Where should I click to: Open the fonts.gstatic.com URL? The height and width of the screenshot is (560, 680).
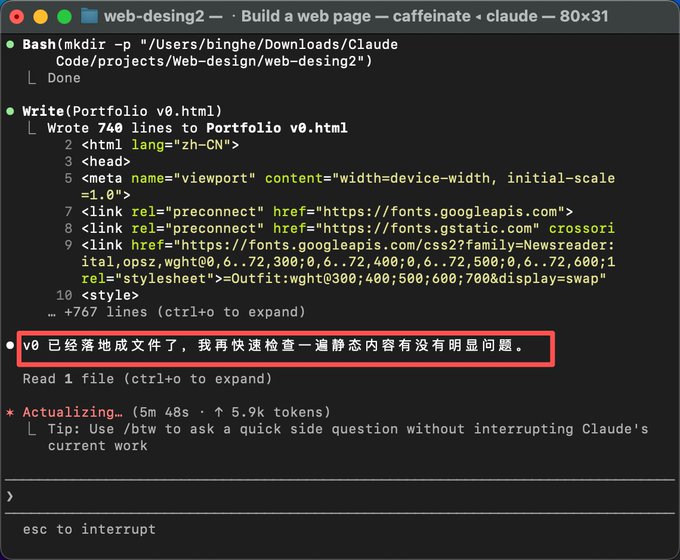tap(427, 229)
